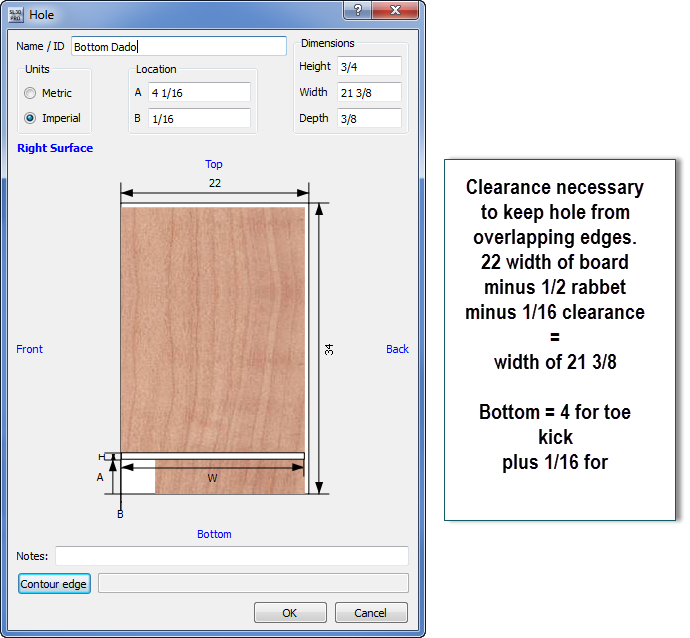Click the white dado slot on the board
The width and height of the screenshot is (690, 638).
coord(213,456)
